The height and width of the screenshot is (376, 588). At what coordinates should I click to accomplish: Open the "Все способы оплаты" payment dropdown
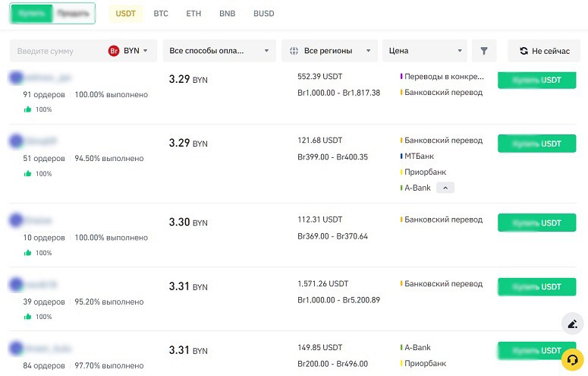(219, 51)
